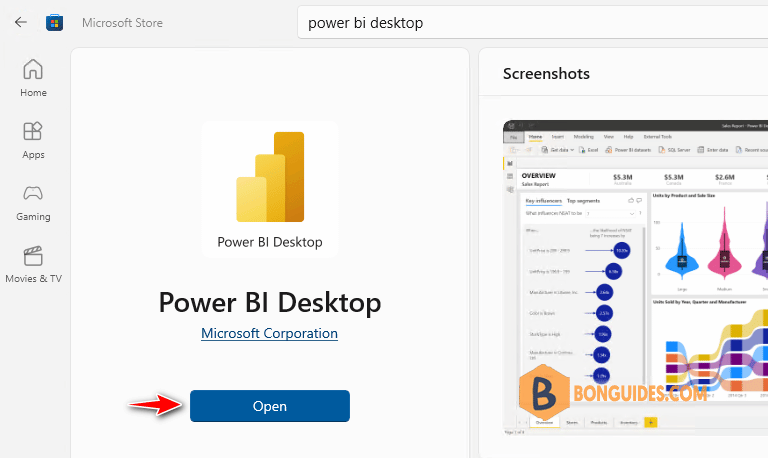The image size is (768, 458).
Task: Open the Home section in sidebar
Action: [33, 78]
